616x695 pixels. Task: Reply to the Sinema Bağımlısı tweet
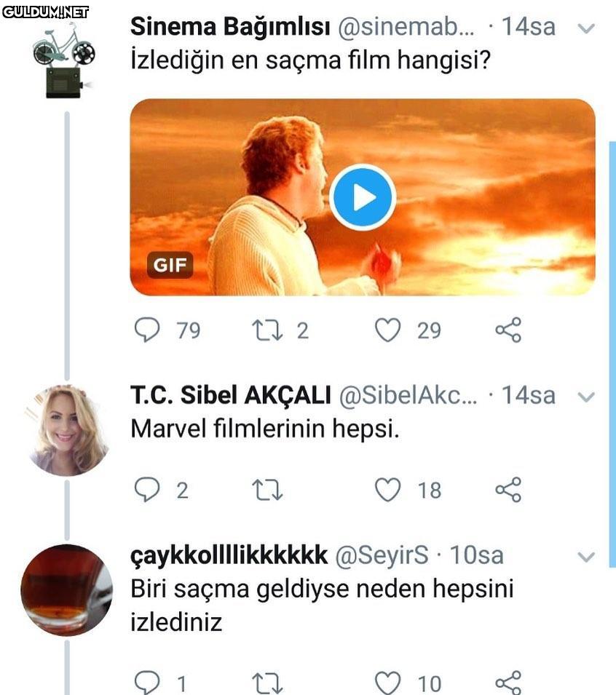click(x=148, y=330)
